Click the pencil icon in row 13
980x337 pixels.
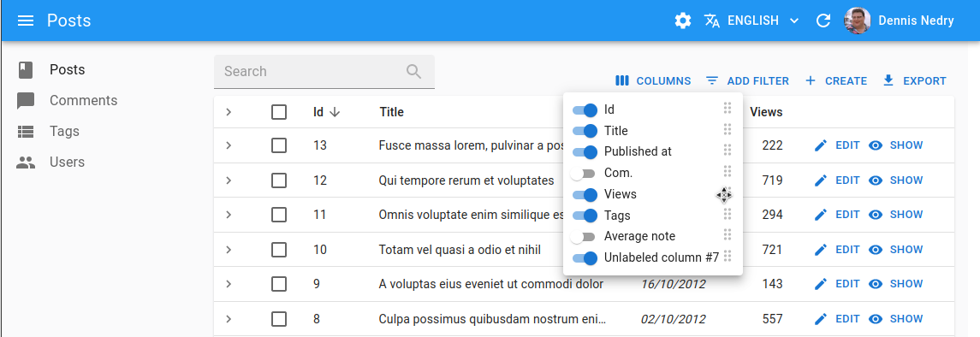click(x=821, y=145)
